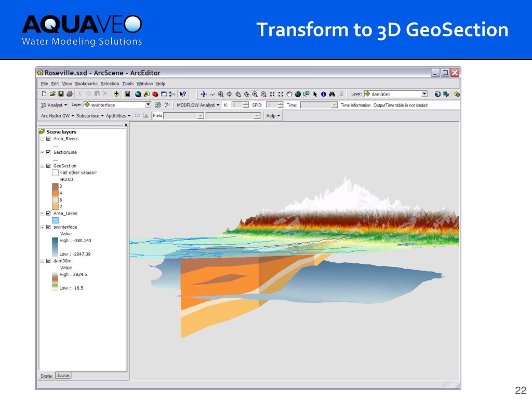This screenshot has height=399, width=532.
Task: Open the dem30m layer combo box
Action: [395, 94]
